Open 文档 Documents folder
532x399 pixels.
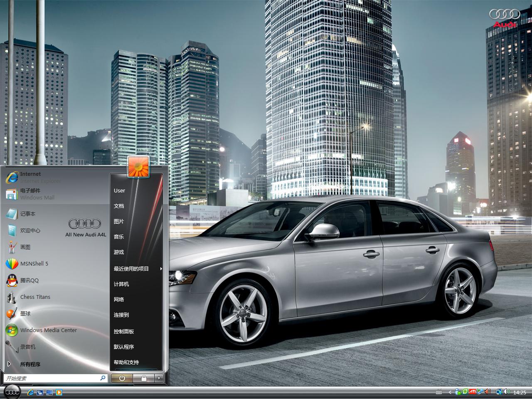(x=136, y=206)
